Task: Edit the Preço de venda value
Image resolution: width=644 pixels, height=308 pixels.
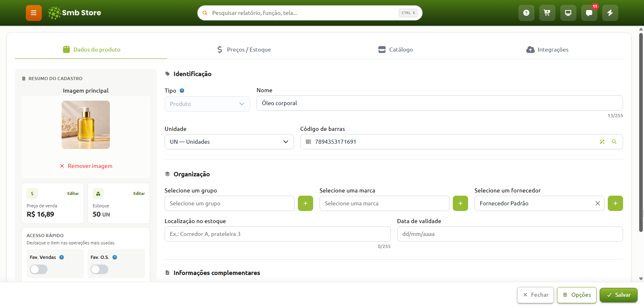Action: 73,194
